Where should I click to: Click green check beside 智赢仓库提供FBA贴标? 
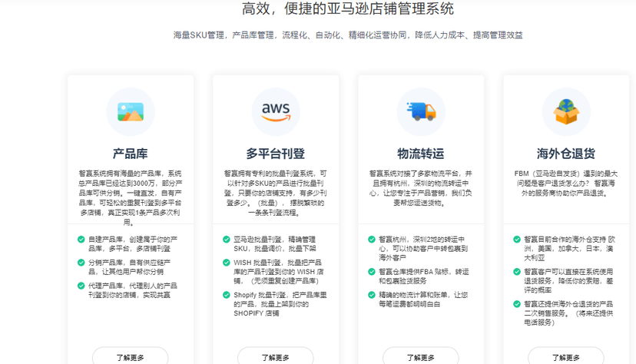click(x=372, y=272)
